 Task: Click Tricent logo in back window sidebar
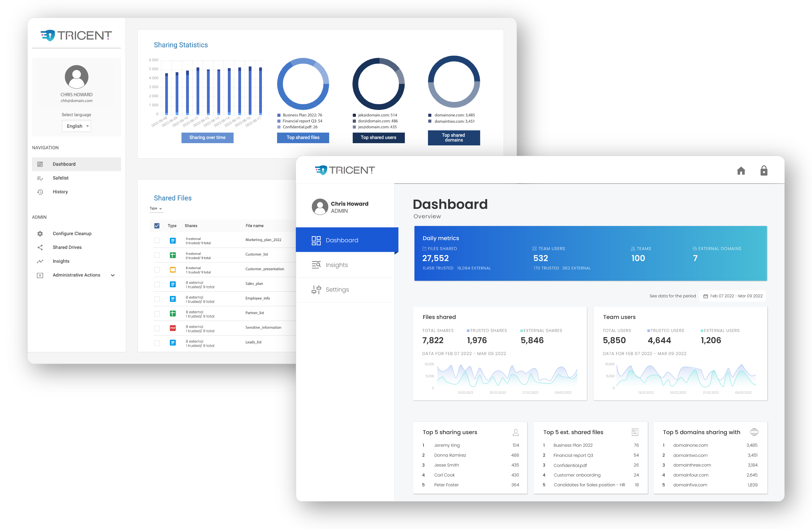(76, 35)
